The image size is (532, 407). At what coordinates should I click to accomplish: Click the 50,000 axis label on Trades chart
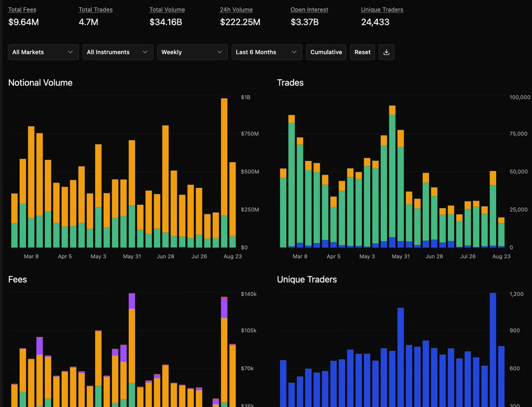click(x=519, y=171)
